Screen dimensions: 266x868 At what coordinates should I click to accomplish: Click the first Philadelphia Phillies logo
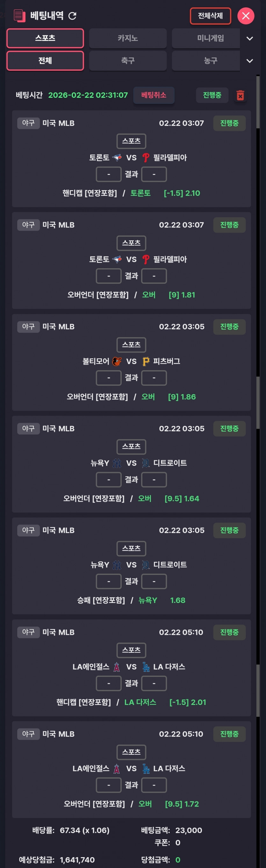click(x=146, y=157)
